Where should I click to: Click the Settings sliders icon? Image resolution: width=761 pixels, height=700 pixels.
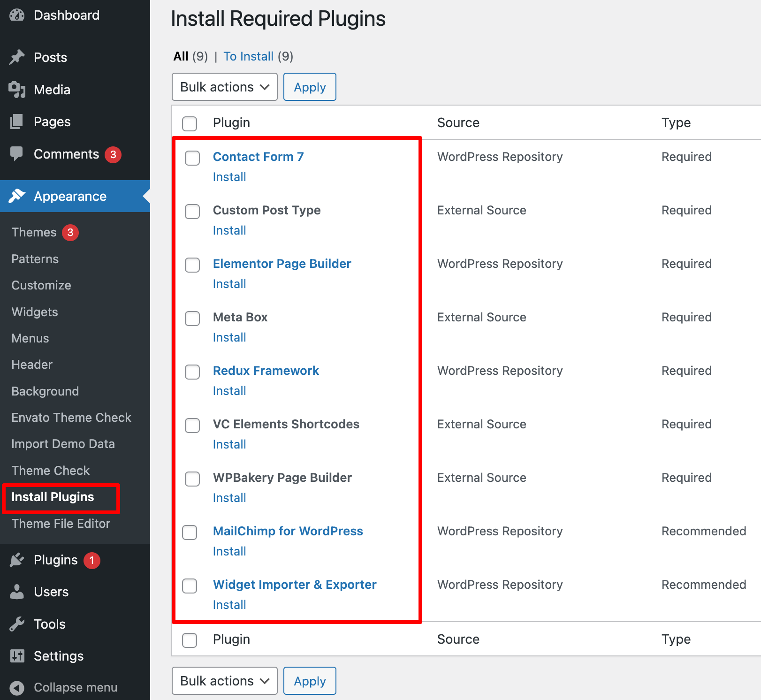(17, 656)
